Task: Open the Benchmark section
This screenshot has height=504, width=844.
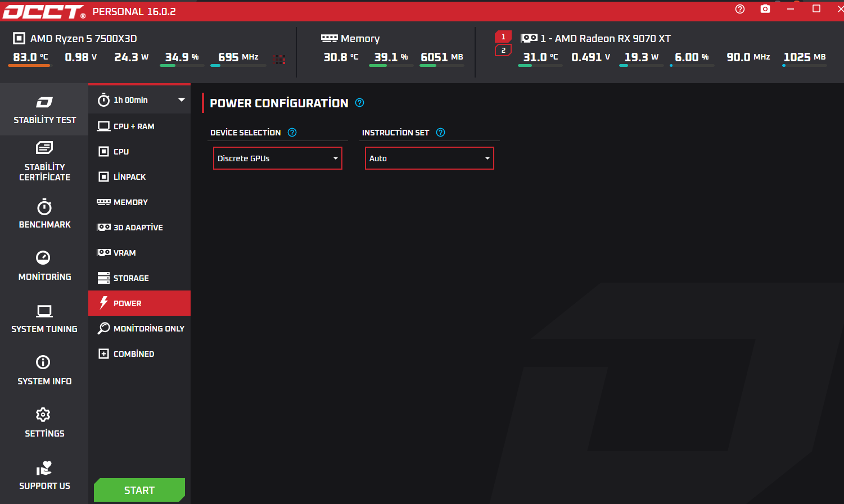Action: coord(44,214)
